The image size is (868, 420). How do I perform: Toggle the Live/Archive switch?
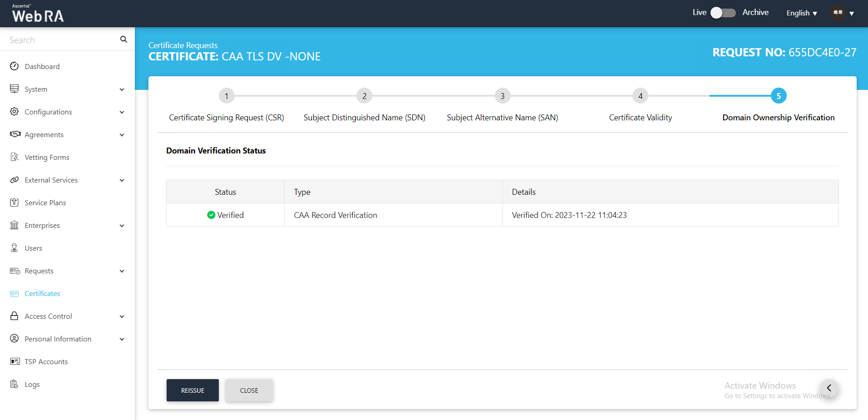point(723,13)
